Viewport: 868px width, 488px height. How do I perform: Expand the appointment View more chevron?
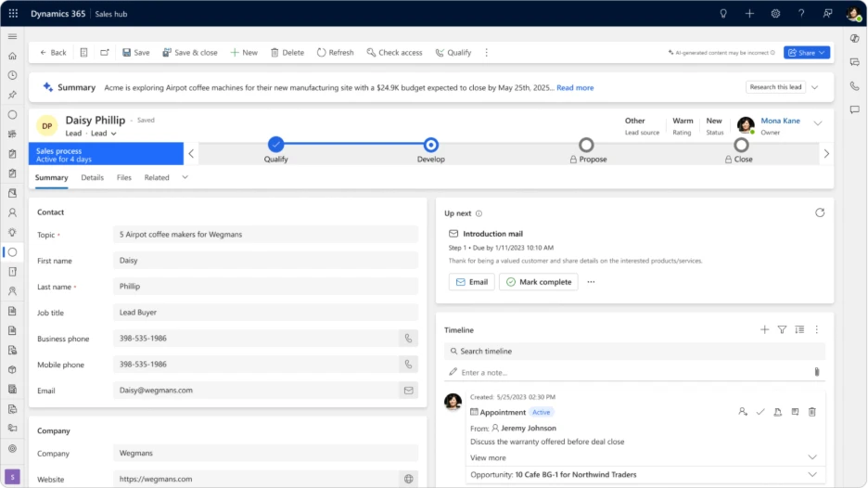(812, 457)
